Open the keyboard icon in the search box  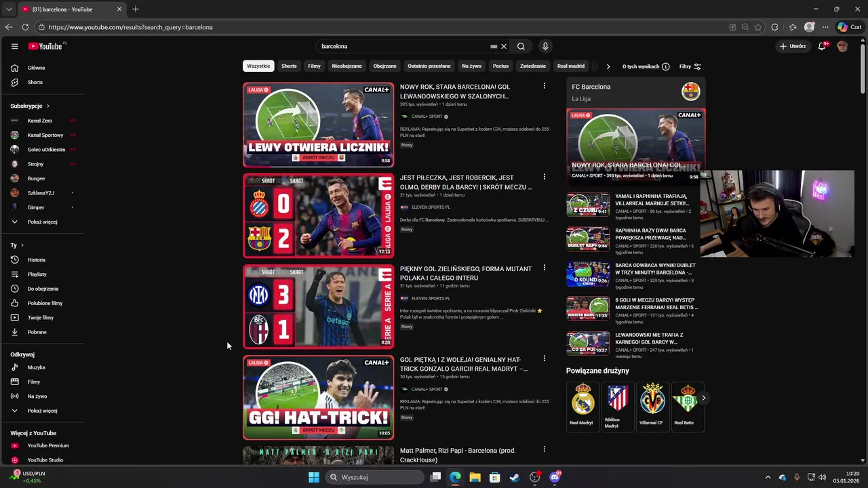click(494, 47)
